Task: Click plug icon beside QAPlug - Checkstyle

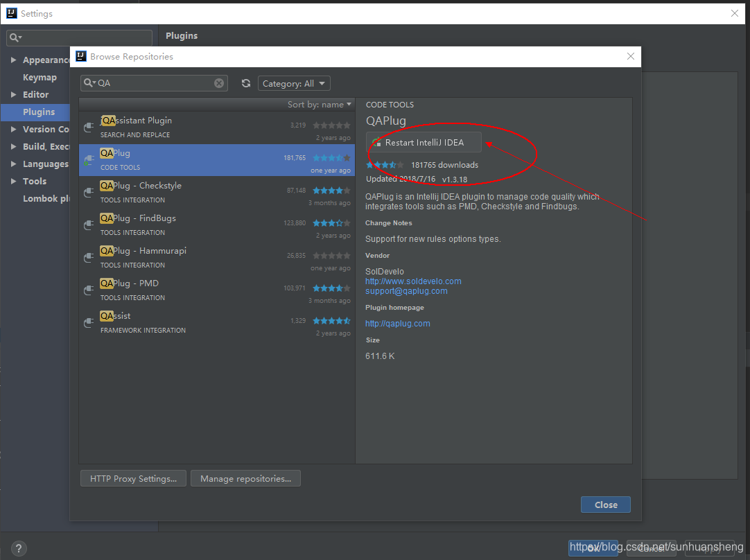Action: click(x=89, y=192)
